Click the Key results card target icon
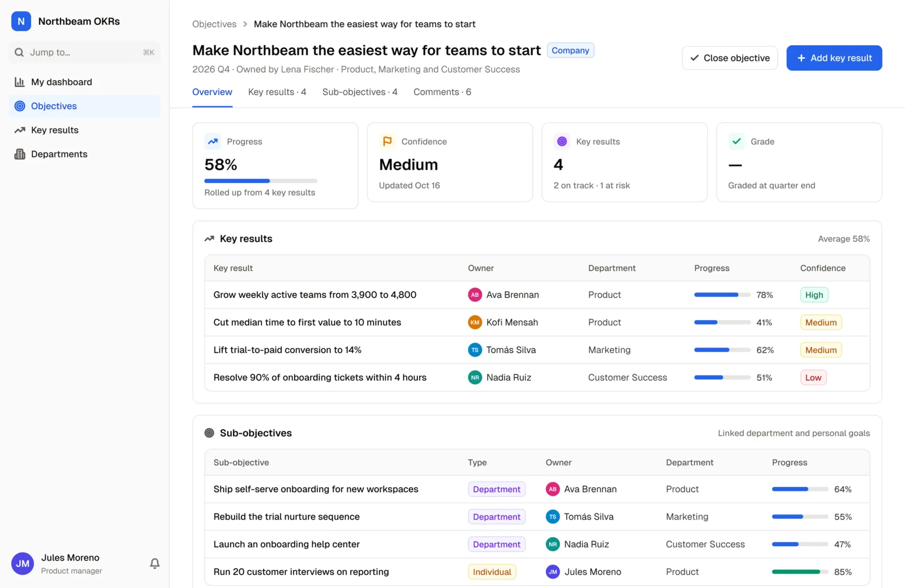905x588 pixels. [x=562, y=141]
